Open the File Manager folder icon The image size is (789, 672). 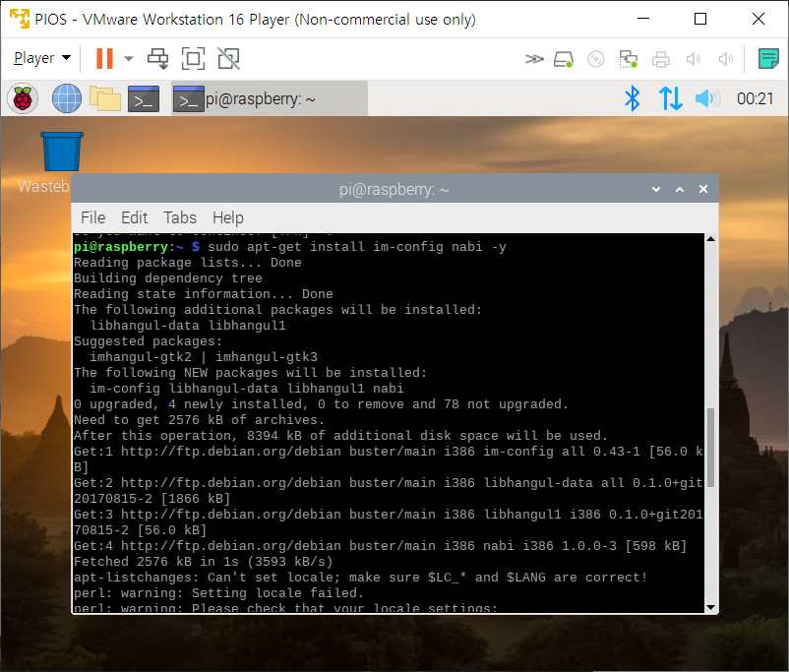point(105,98)
